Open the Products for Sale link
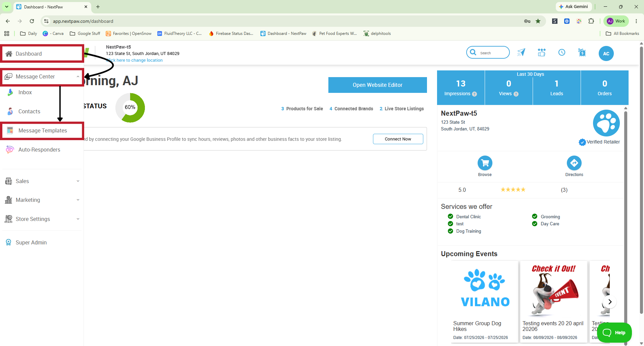This screenshot has width=644, height=346. click(x=302, y=109)
